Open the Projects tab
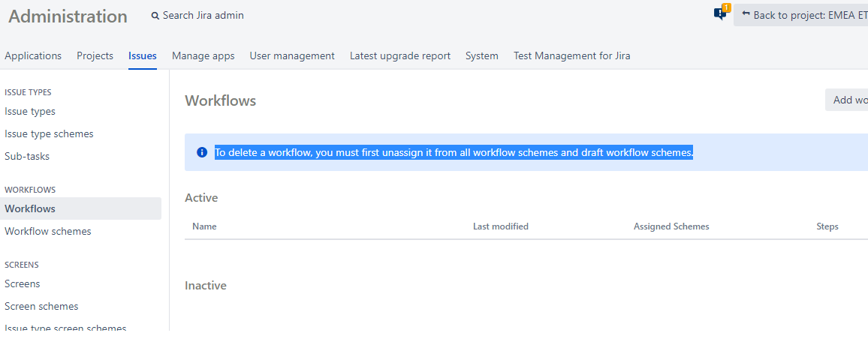 (x=95, y=55)
